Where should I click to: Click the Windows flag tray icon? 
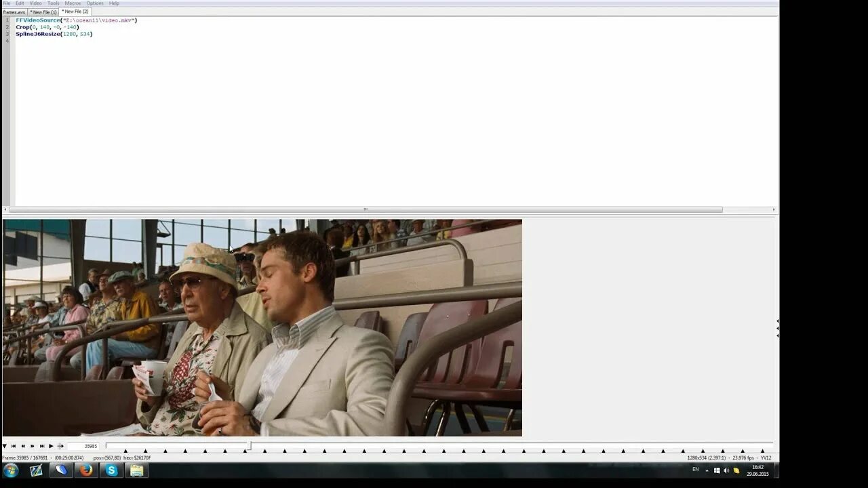click(717, 470)
